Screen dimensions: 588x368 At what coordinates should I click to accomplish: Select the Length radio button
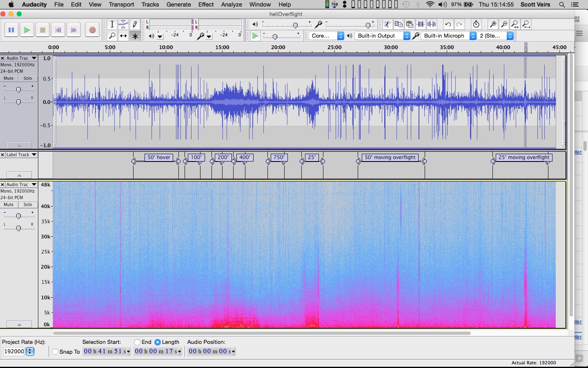point(158,342)
